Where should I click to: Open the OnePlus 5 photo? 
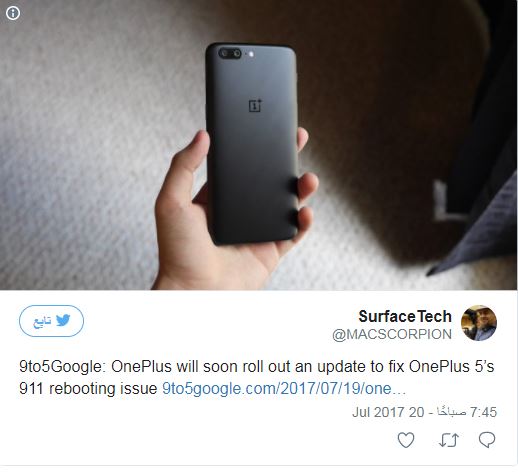(258, 145)
